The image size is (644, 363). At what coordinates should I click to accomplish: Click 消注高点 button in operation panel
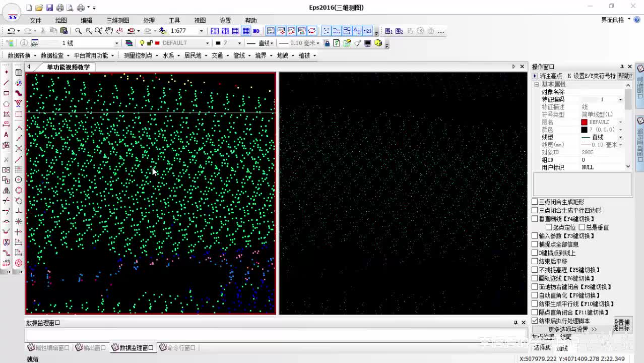click(550, 76)
